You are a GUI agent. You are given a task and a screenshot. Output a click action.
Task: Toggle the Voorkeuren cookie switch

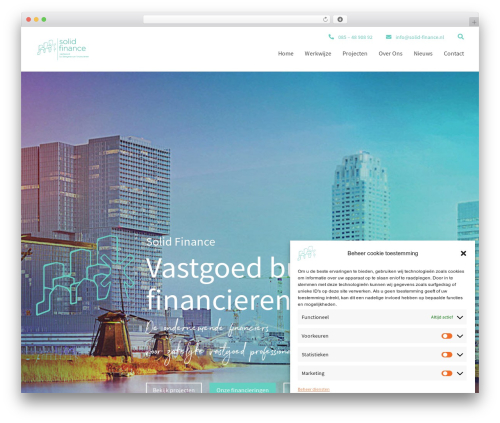447,336
